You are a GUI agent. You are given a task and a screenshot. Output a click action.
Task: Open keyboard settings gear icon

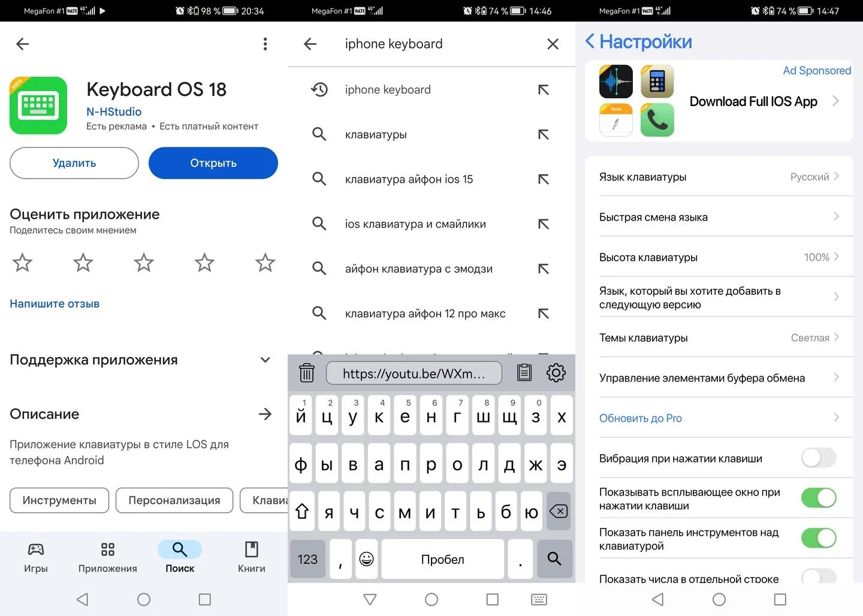coord(556,373)
